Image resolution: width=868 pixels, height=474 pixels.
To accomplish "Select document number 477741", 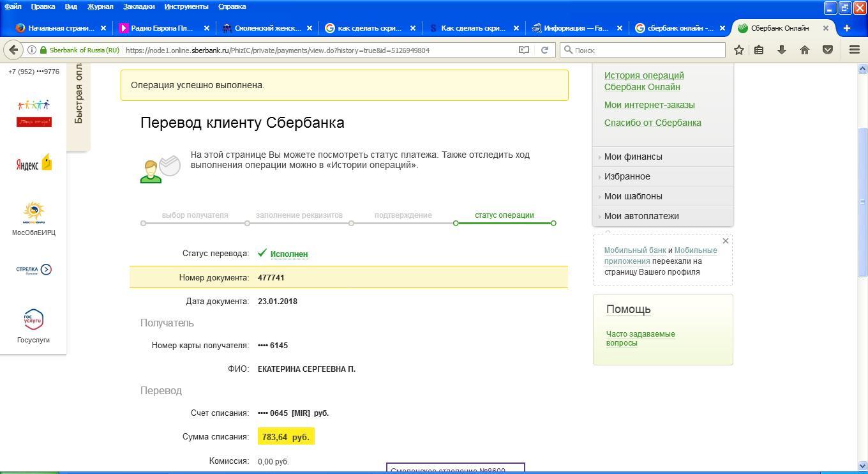I will click(x=271, y=278).
